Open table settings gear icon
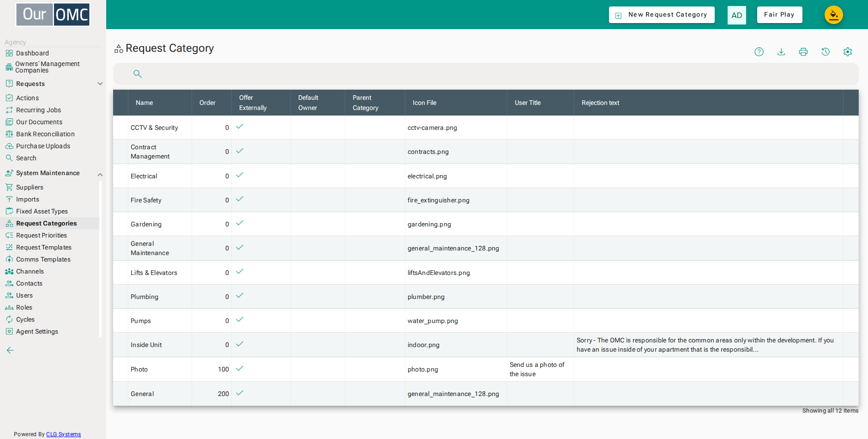The height and width of the screenshot is (439, 868). (x=848, y=52)
